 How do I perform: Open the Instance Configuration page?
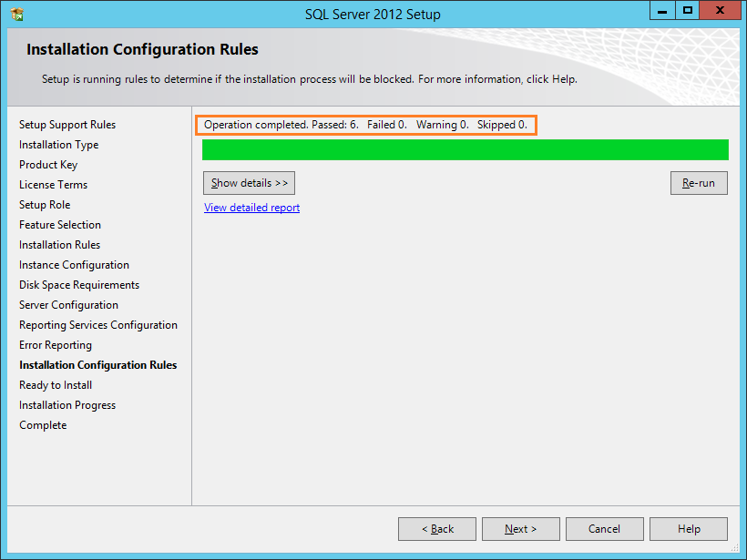tap(74, 265)
